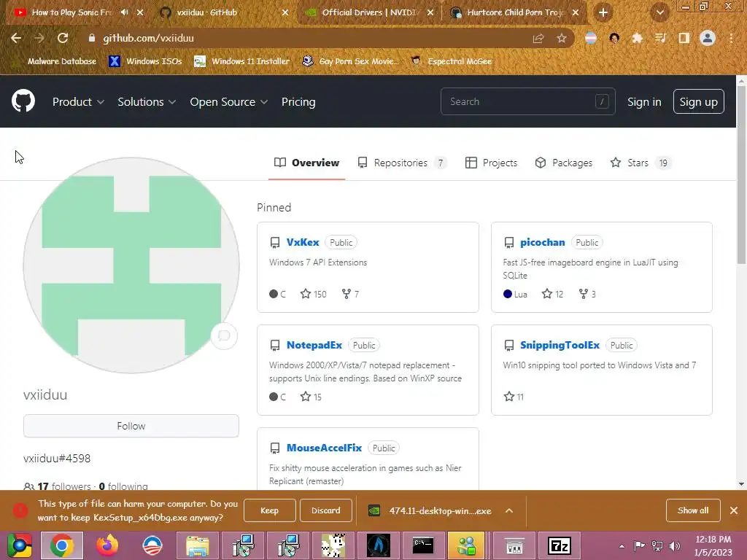This screenshot has width=747, height=560.
Task: Open the Pricing link
Action: 298,102
